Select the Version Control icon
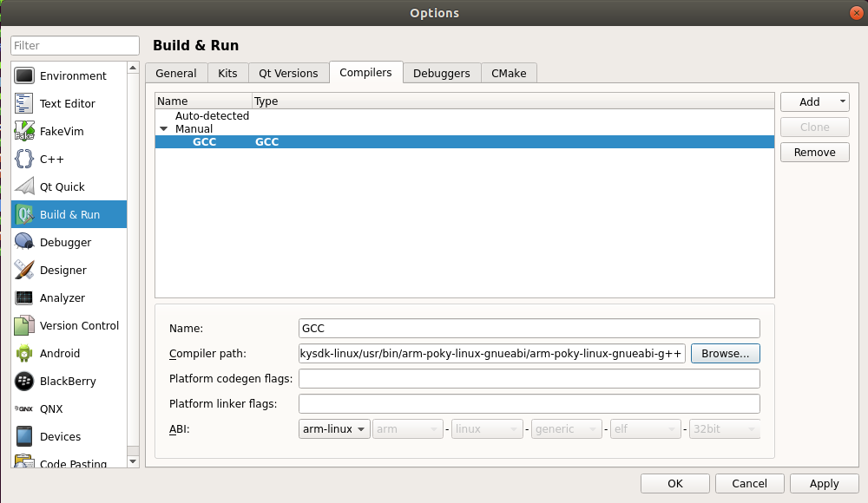 tap(24, 325)
